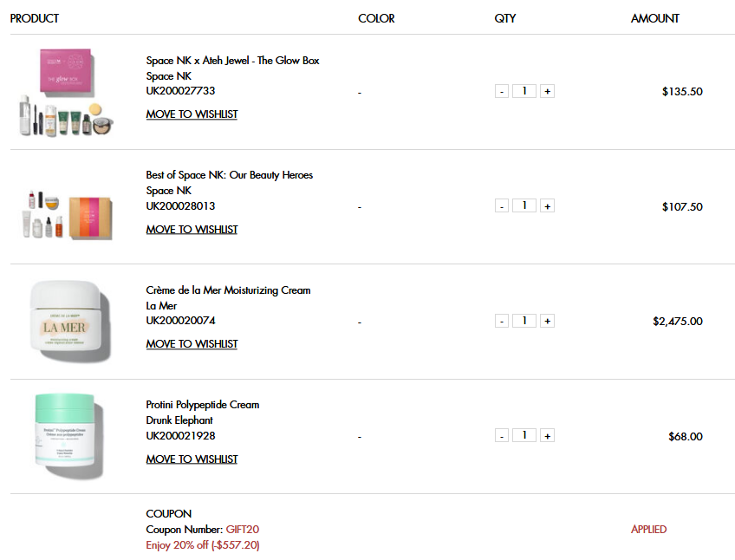Screen dimensions: 735x560
Task: View the Crème de la Mer thumbnail
Action: [68, 321]
